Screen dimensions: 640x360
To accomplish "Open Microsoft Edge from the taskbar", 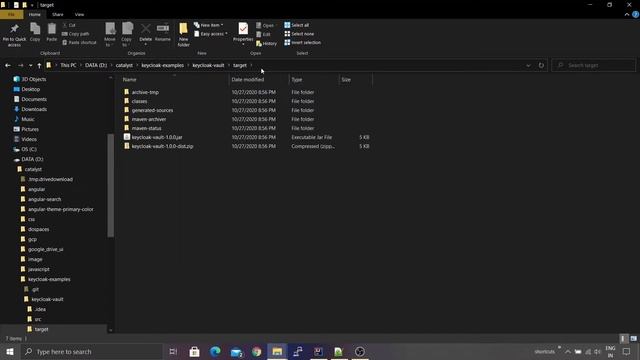I will click(x=215, y=351).
